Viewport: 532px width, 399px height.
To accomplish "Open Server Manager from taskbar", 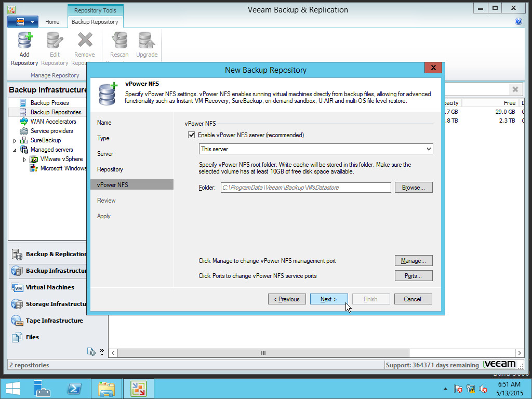I will tap(42, 389).
